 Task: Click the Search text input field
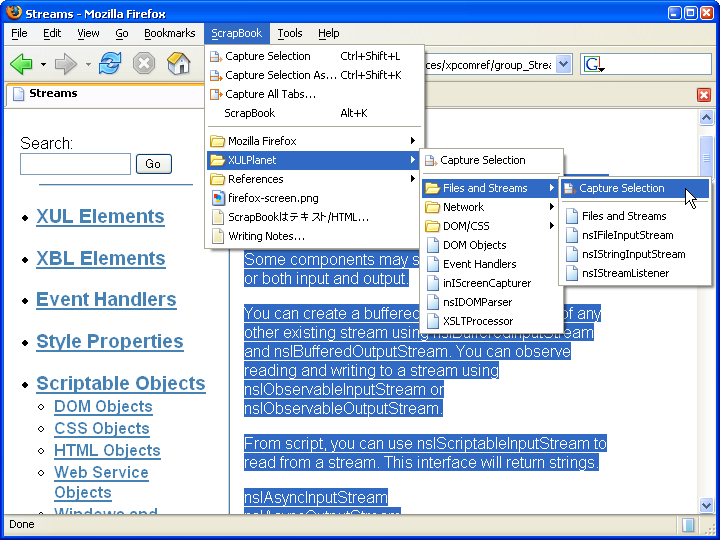(75, 164)
